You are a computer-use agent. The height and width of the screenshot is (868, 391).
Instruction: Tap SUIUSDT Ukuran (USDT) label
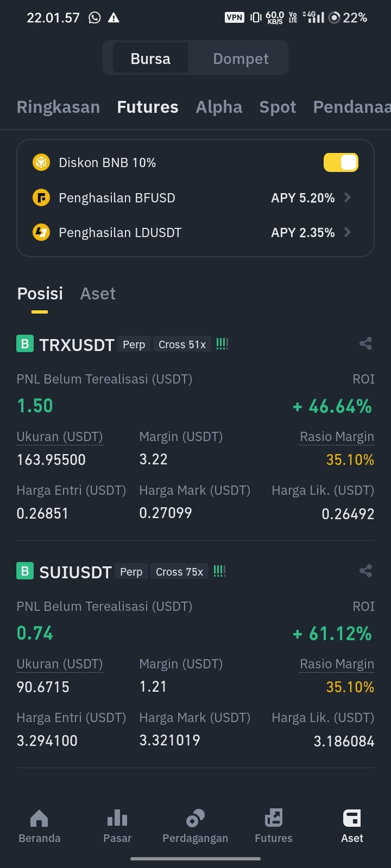tap(60, 664)
